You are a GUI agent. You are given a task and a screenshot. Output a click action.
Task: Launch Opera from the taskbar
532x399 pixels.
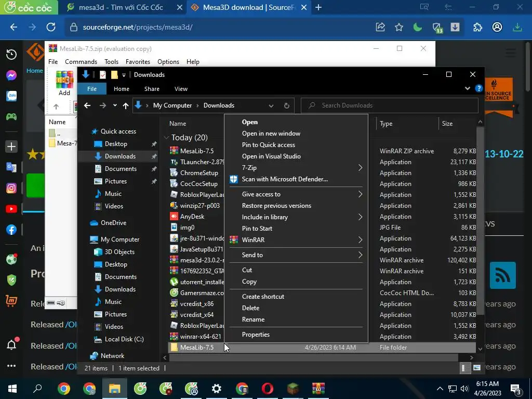pos(268,389)
